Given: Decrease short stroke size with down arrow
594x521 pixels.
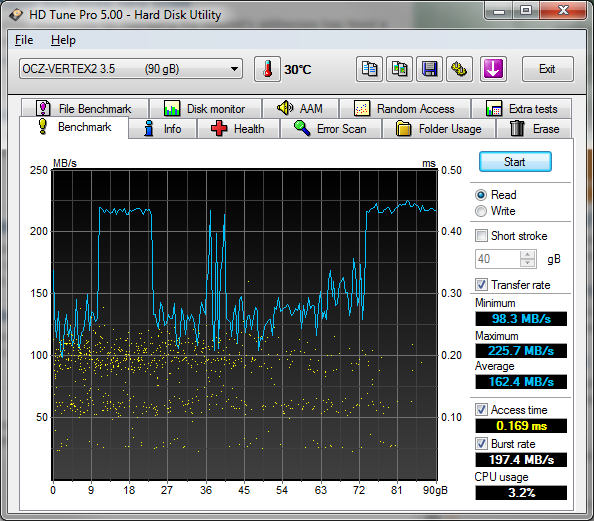Looking at the screenshot, I should [x=527, y=263].
